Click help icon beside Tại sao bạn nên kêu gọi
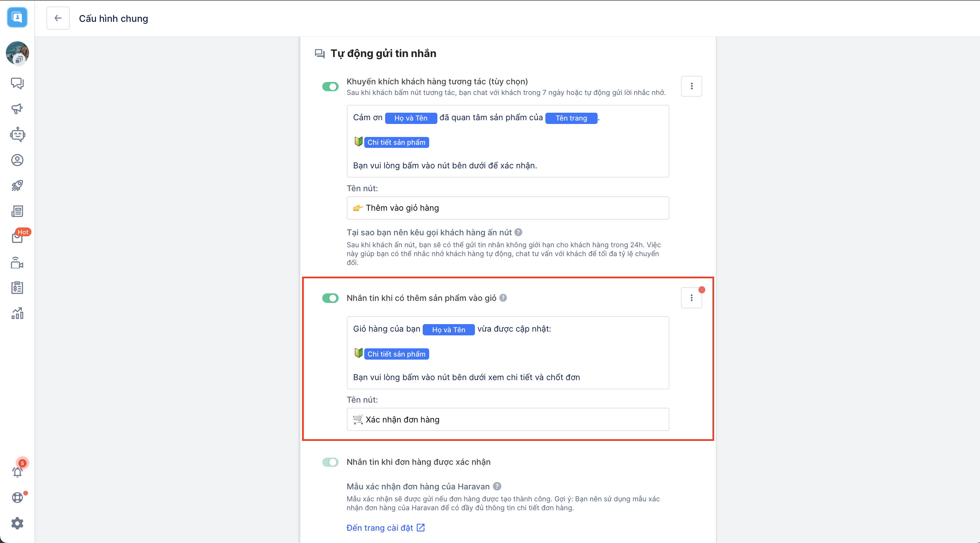Viewport: 980px width, 543px height. pyautogui.click(x=518, y=232)
